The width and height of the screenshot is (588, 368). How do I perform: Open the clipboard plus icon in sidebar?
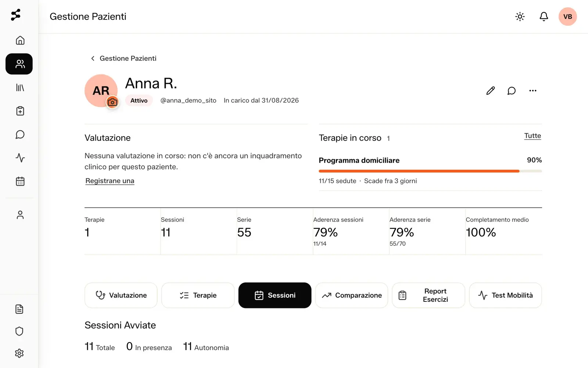pyautogui.click(x=20, y=111)
